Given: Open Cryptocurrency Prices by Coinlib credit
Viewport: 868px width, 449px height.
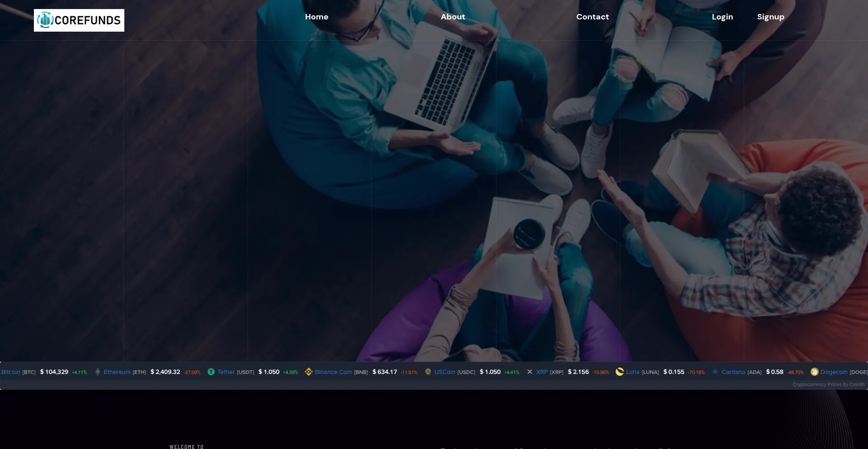Looking at the screenshot, I should (x=828, y=384).
